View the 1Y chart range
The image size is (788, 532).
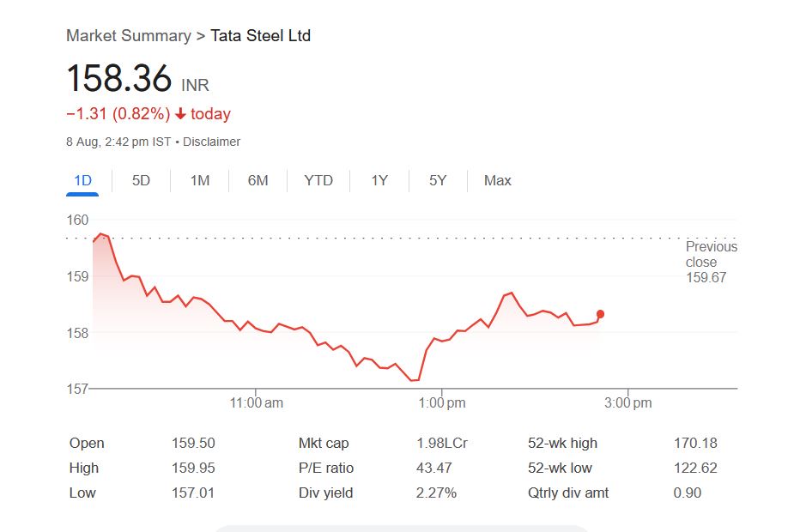coord(379,180)
